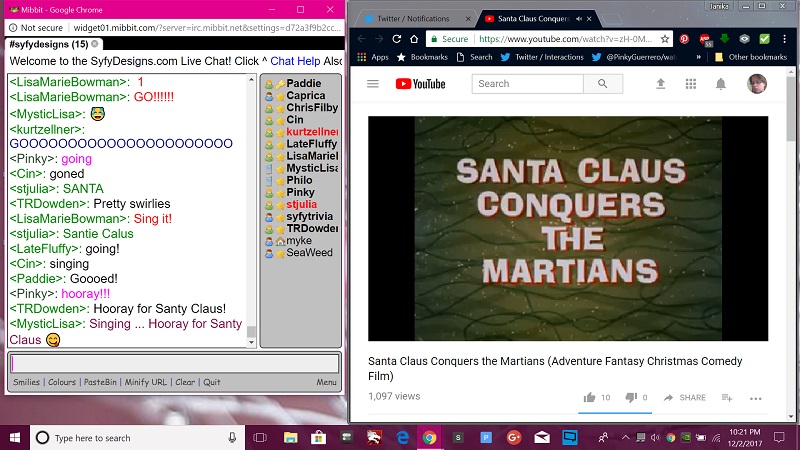Open Windows Start menu
800x450 pixels.
15,438
